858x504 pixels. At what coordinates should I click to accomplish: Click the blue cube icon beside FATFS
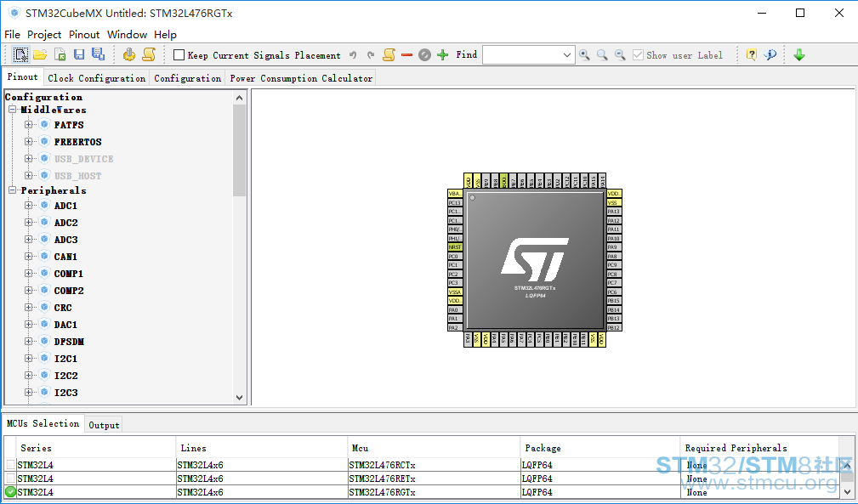[x=45, y=125]
